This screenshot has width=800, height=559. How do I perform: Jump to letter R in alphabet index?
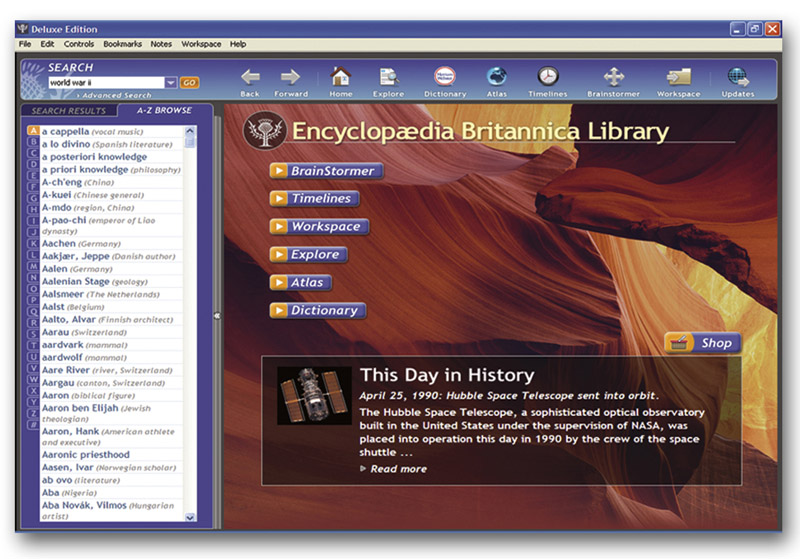pos(33,323)
